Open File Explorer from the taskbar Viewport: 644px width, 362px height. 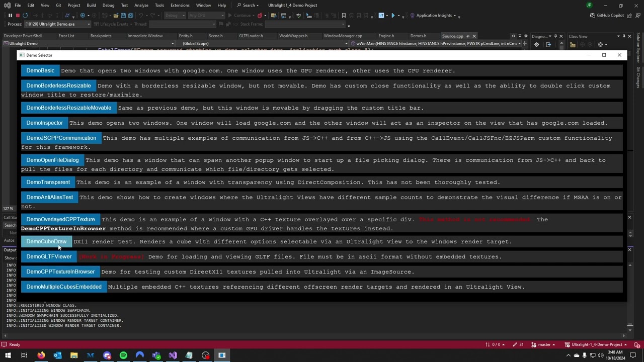[74, 355]
